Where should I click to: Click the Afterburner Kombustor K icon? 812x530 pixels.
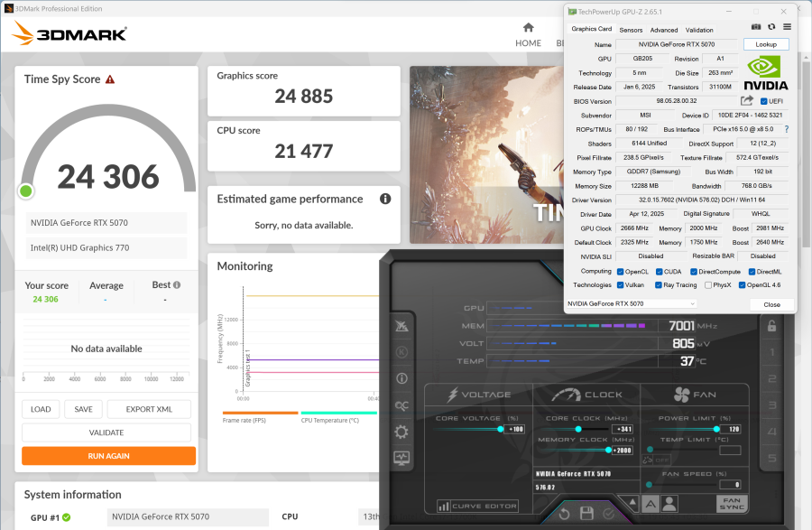[401, 352]
